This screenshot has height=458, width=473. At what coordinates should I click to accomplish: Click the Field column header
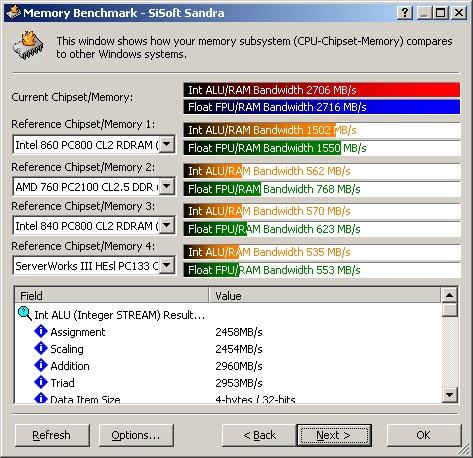click(112, 295)
